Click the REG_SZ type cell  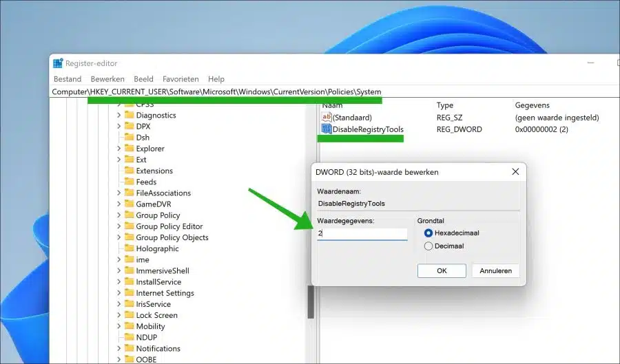(449, 117)
